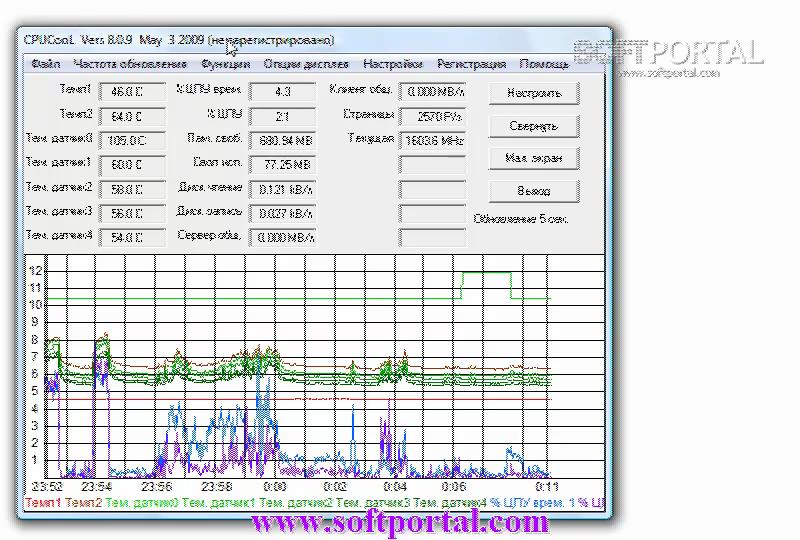This screenshot has height=540, width=800.
Task: Click the red Темп1 legend label
Action: pos(43,503)
